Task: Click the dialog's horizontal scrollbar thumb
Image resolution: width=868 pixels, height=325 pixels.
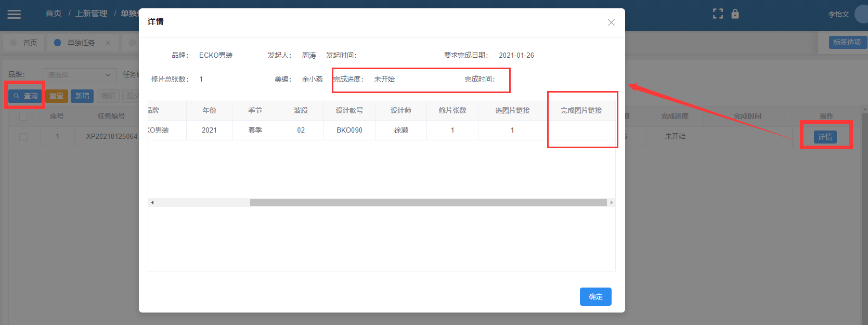Action: click(x=428, y=202)
